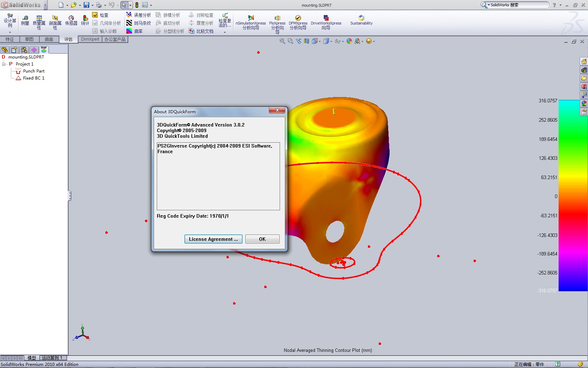
Task: Open 剖面属性 section properties
Action: pyautogui.click(x=55, y=22)
